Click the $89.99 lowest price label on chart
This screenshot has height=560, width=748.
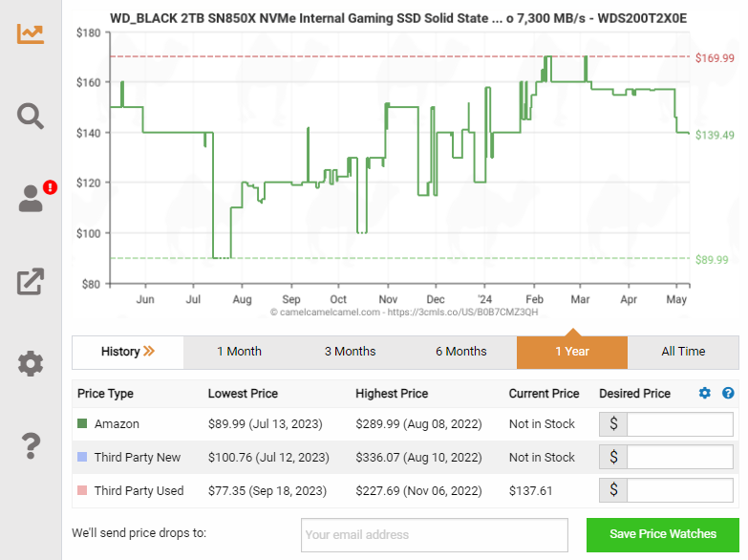(712, 260)
